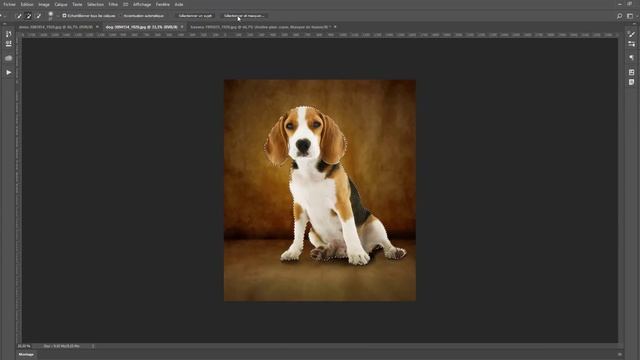The width and height of the screenshot is (640, 360).
Task: Open the 3D menu
Action: [126, 4]
